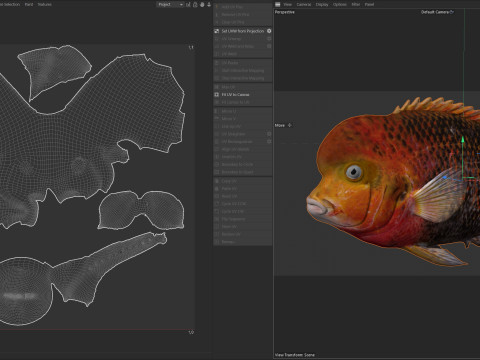Select Remove UV Pins command
This screenshot has height=360, width=480.
point(243,14)
